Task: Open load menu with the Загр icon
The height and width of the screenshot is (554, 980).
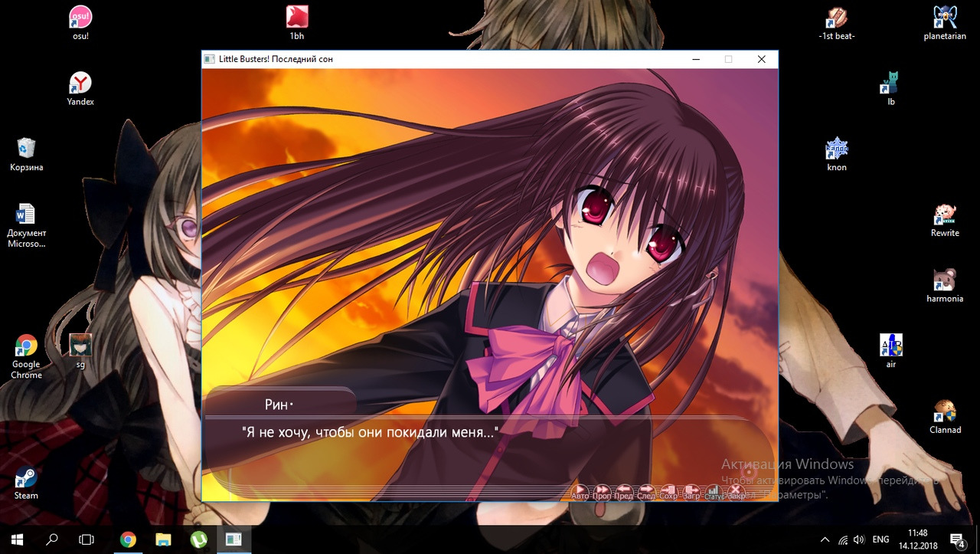Action: (x=691, y=491)
